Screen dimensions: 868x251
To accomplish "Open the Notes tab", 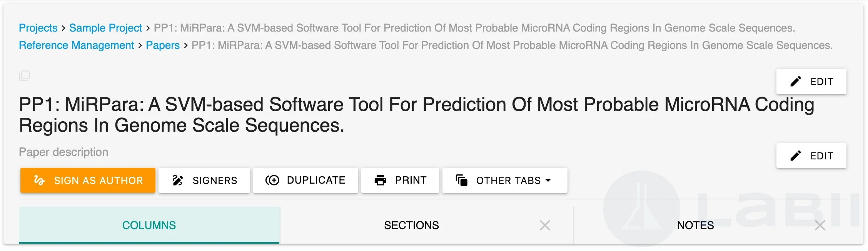I will (695, 225).
